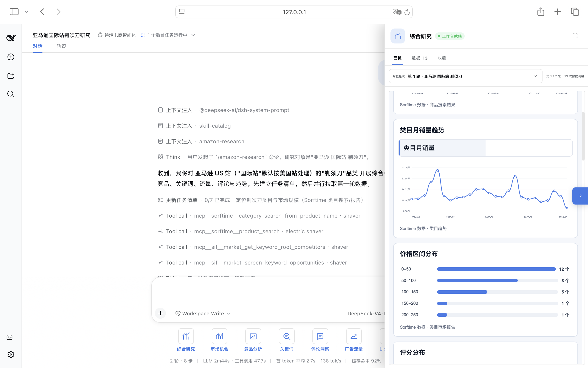588x368 pixels.
Task: Select the 综合研究 shortcut icon
Action: (x=186, y=336)
